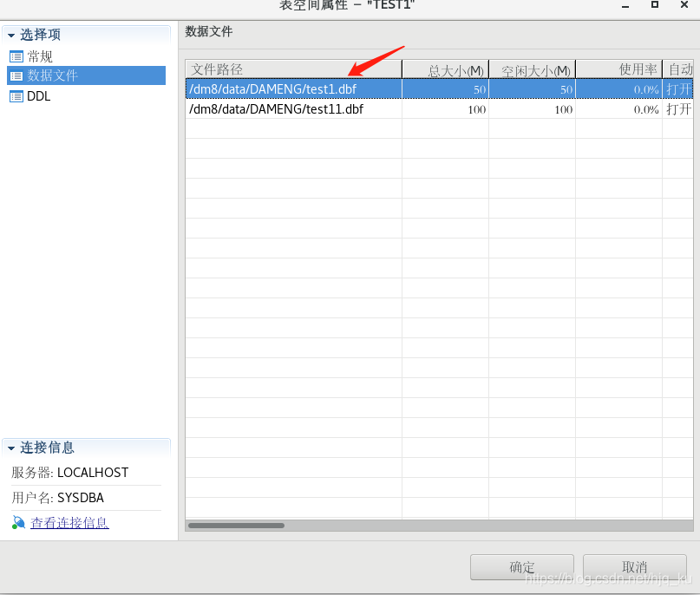Screen dimensions: 700x595
Task: Click total size 50 of test1.dbf
Action: (x=480, y=89)
